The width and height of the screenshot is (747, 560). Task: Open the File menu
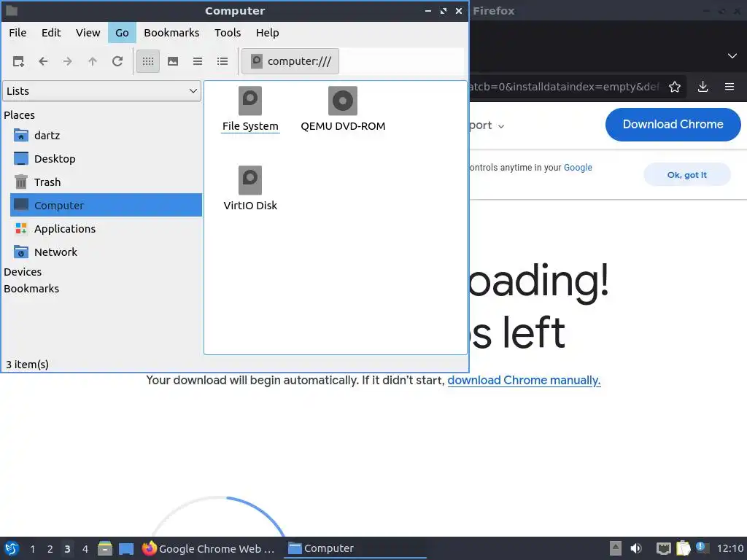(18, 33)
